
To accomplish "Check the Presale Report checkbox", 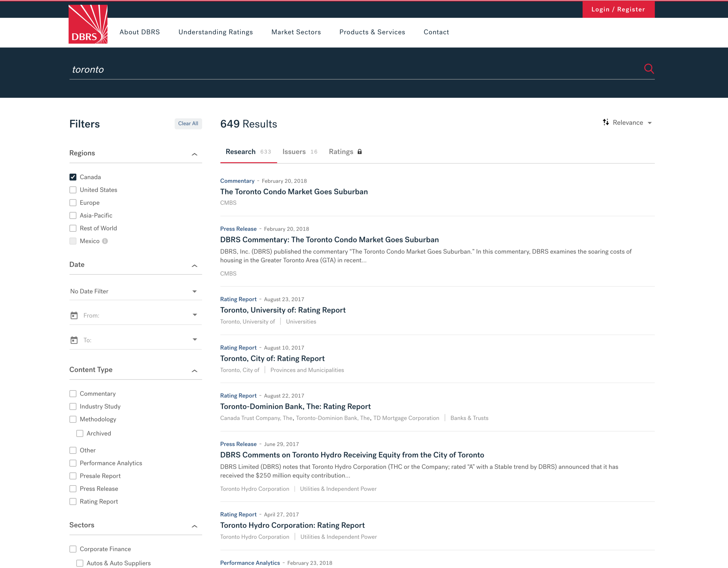I will 73,476.
